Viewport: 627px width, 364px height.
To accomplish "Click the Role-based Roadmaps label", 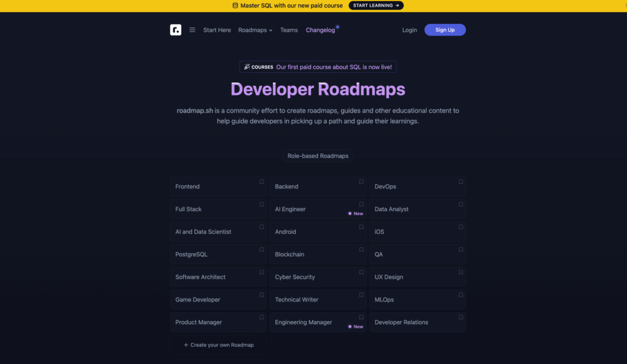I will coord(318,156).
